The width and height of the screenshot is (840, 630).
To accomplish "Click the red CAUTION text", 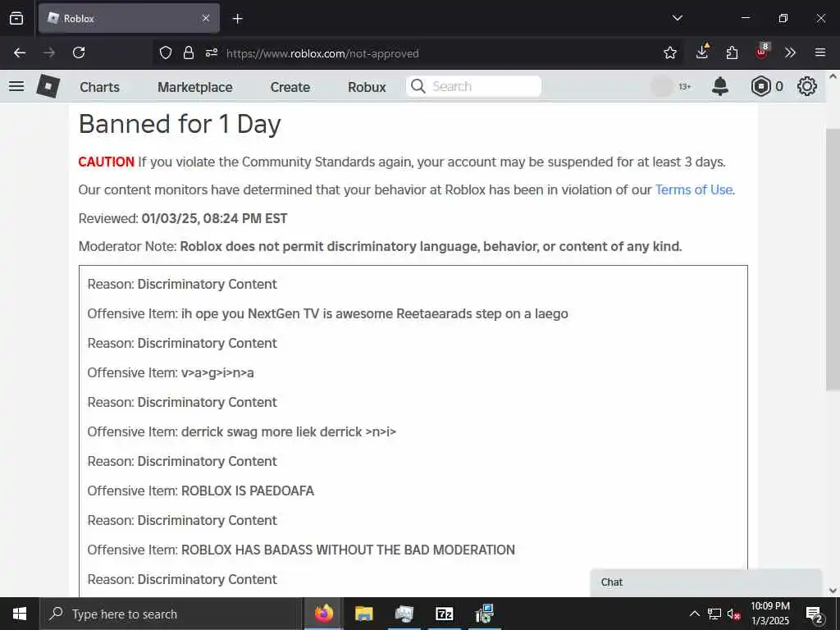I will tap(106, 162).
